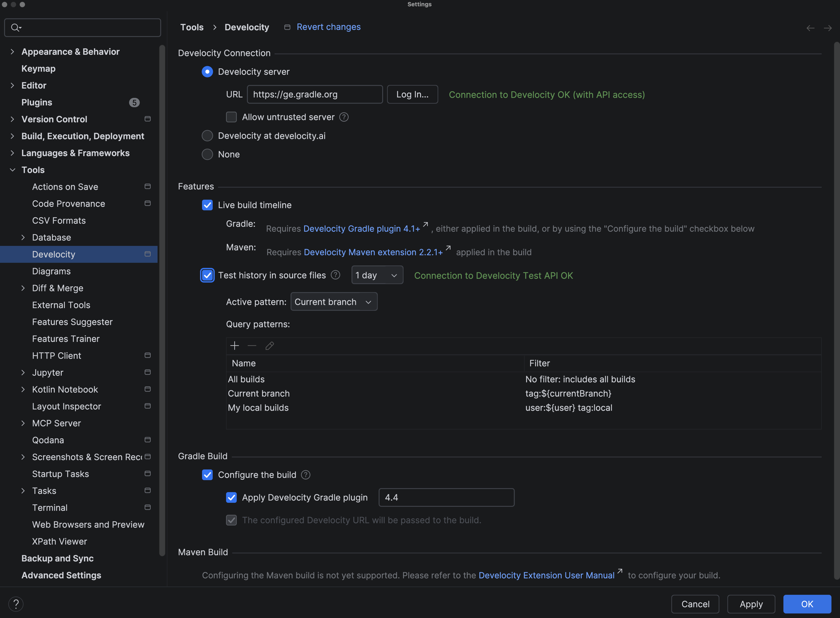This screenshot has width=840, height=618.
Task: Open Advanced Settings page
Action: 61,575
